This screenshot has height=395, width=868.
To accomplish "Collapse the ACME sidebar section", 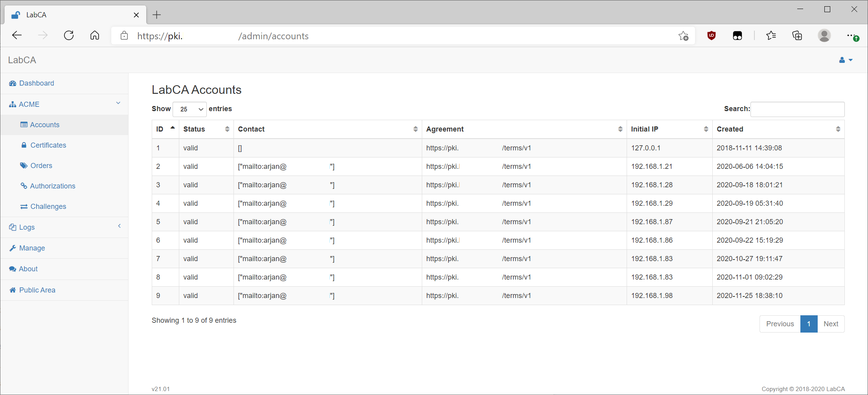I will pyautogui.click(x=118, y=103).
